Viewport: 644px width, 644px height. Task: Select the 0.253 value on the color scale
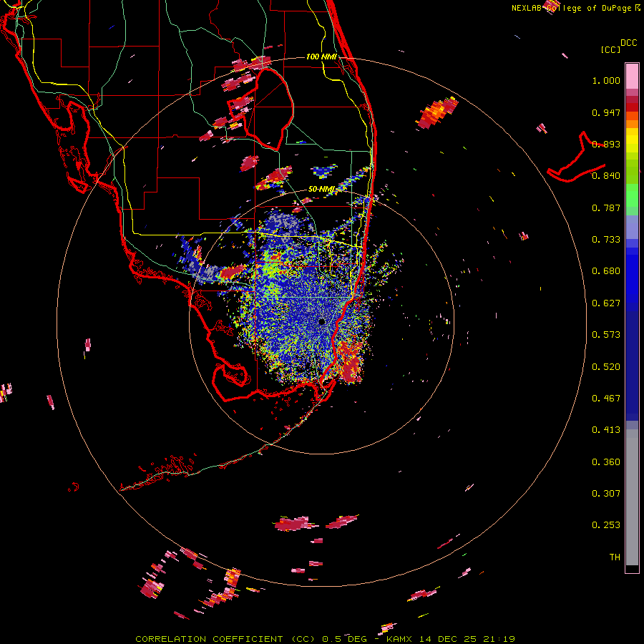(606, 525)
